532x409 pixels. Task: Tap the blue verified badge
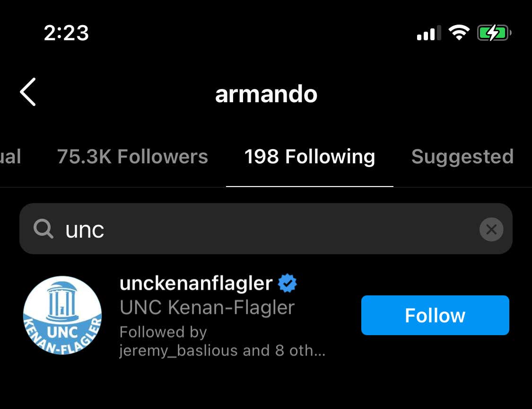[287, 283]
